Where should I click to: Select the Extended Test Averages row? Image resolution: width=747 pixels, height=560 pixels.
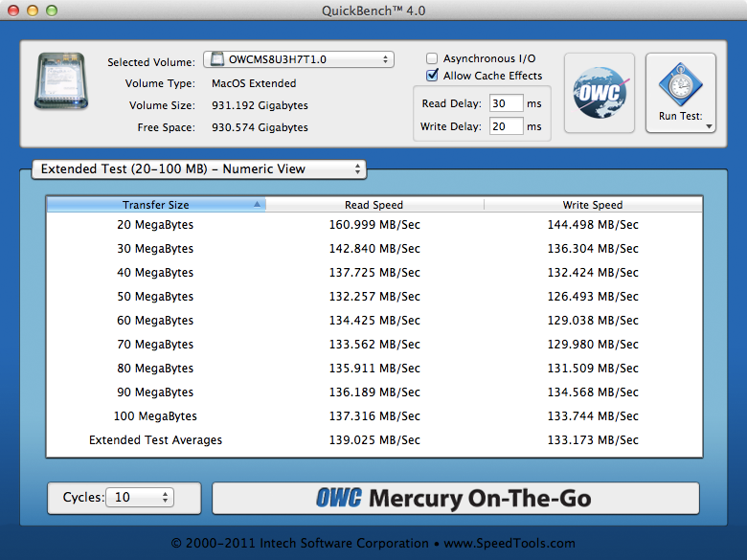[x=373, y=440]
